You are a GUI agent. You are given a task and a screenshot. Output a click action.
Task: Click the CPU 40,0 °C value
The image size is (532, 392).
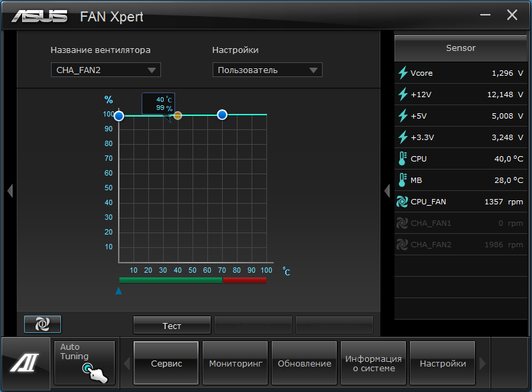[509, 159]
